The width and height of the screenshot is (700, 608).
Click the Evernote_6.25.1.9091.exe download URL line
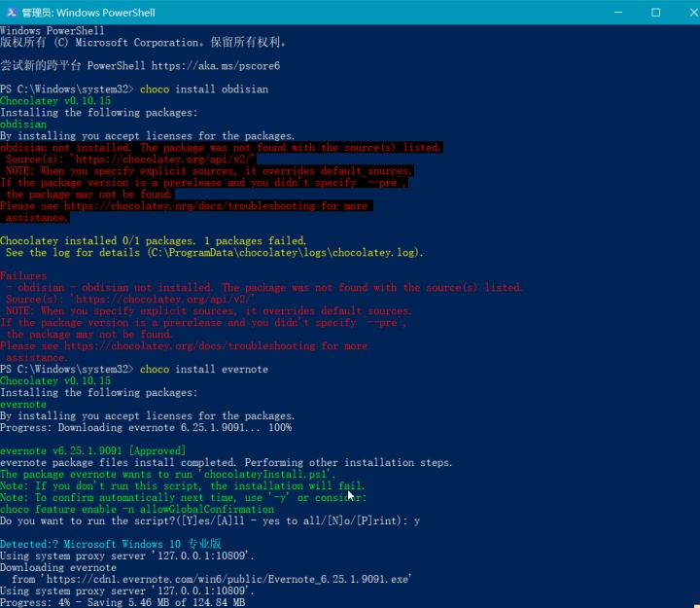[212, 579]
